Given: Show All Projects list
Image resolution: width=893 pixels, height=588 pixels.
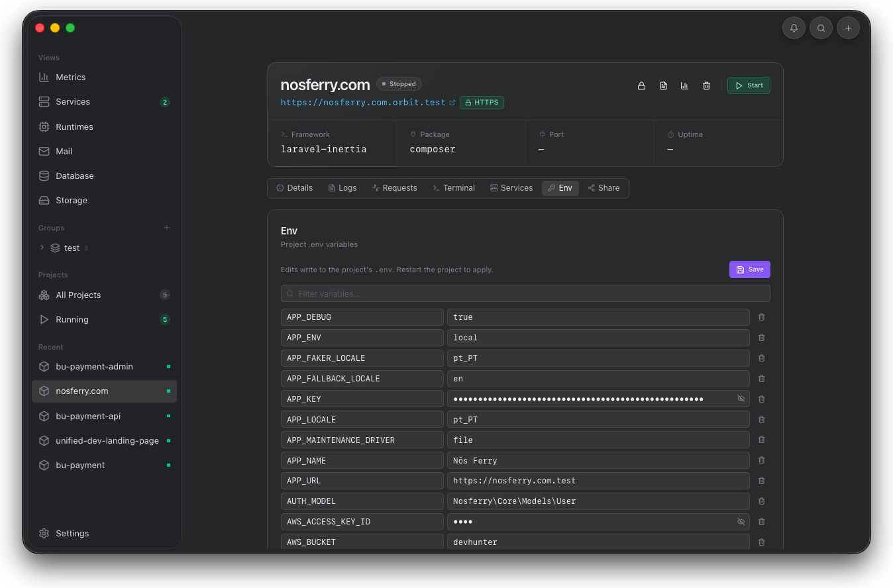Looking at the screenshot, I should 104,295.
